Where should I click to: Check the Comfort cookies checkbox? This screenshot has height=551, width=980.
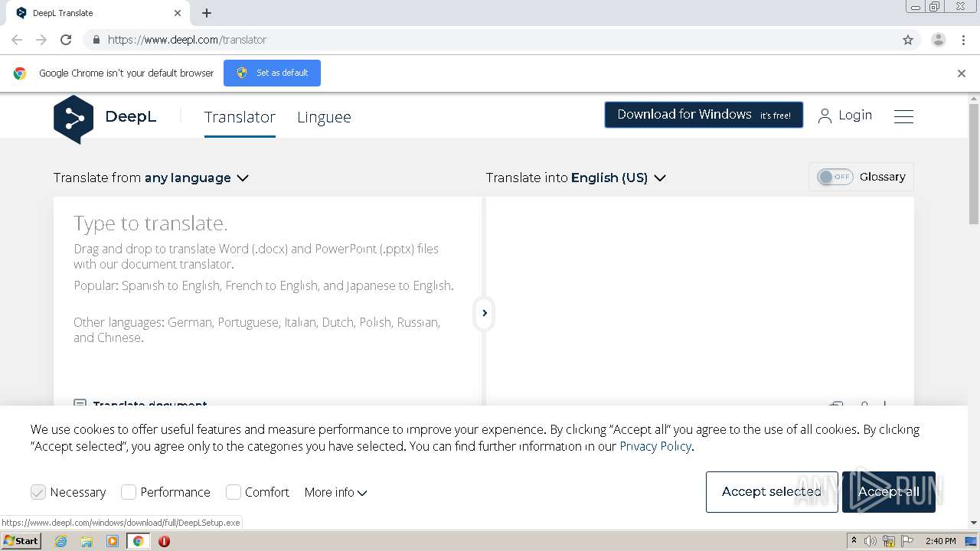coord(234,492)
